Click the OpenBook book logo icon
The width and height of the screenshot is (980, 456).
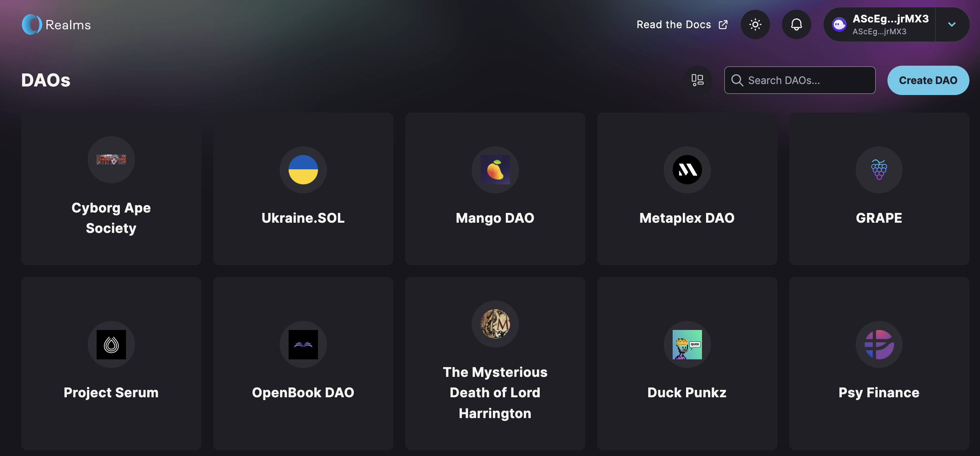(303, 344)
